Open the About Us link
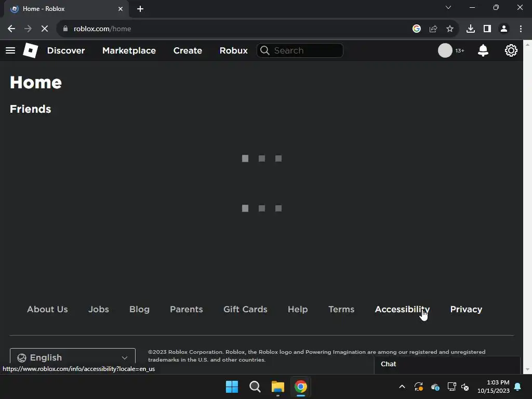 point(47,310)
